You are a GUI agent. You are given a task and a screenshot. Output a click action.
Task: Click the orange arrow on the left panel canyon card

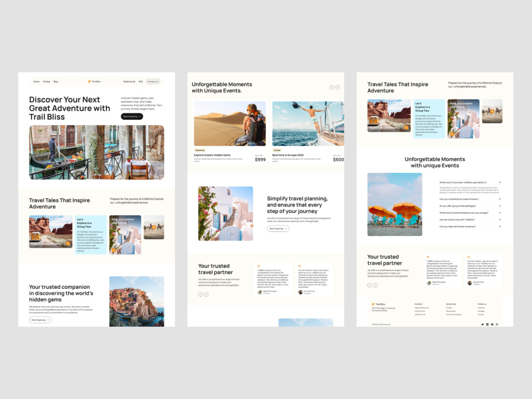click(68, 244)
